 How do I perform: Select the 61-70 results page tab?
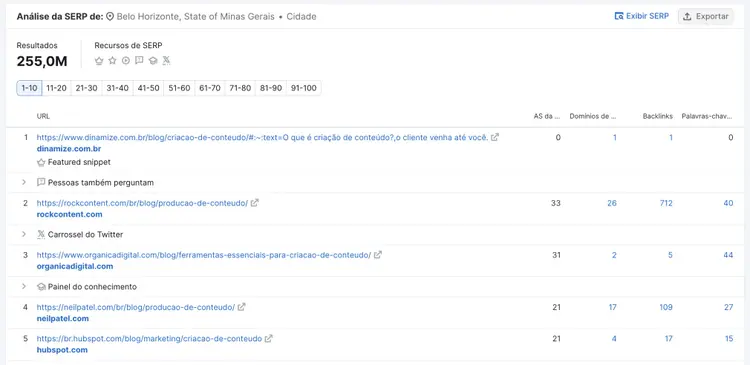pyautogui.click(x=210, y=88)
